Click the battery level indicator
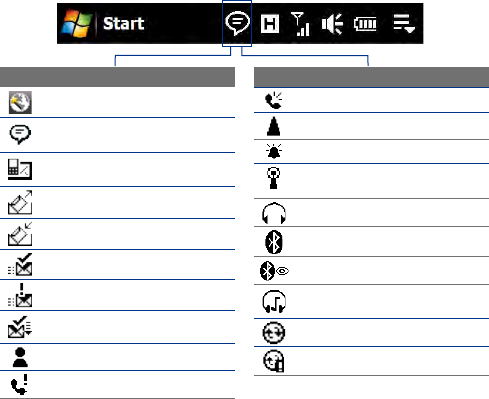489x399 pixels. click(365, 24)
